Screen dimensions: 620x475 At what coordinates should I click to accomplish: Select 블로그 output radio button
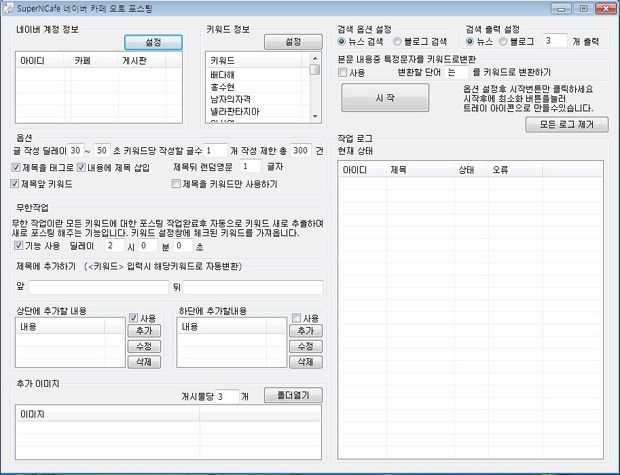click(503, 42)
